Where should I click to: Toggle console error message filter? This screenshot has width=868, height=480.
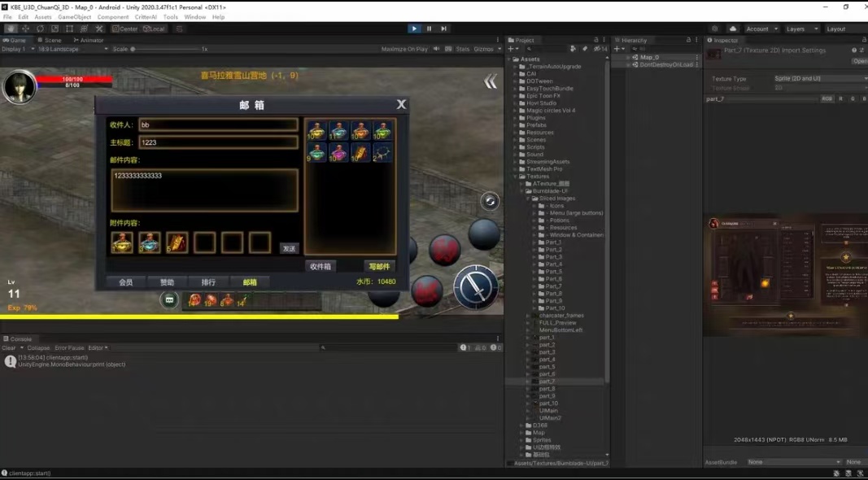click(496, 348)
